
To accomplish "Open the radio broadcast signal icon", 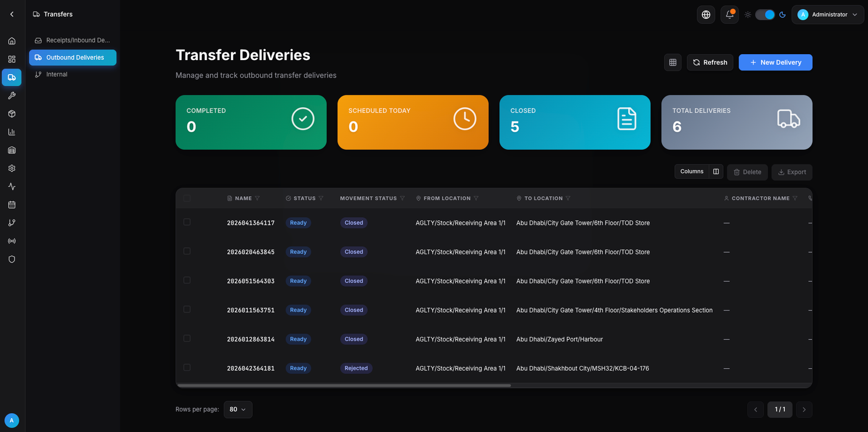I will 12,241.
